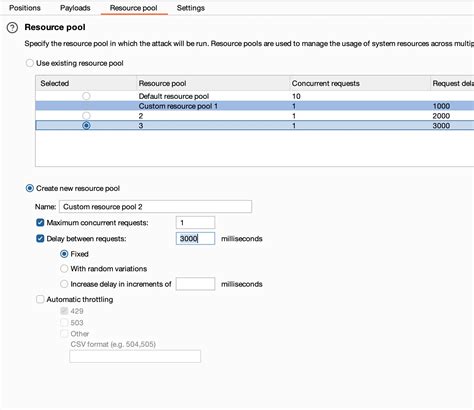Viewport: 474px width, 410px height.
Task: Click the maximum concurrent requests value field
Action: (x=195, y=223)
